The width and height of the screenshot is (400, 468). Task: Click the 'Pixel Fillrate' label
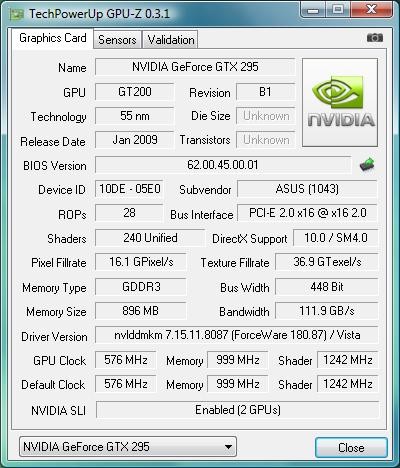click(59, 263)
